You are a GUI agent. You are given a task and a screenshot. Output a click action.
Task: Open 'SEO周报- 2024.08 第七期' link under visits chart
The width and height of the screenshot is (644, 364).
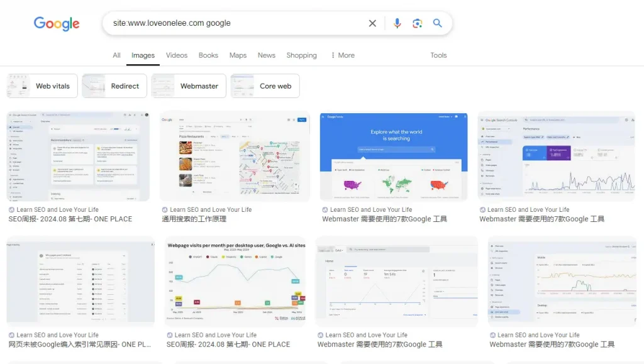[228, 345]
